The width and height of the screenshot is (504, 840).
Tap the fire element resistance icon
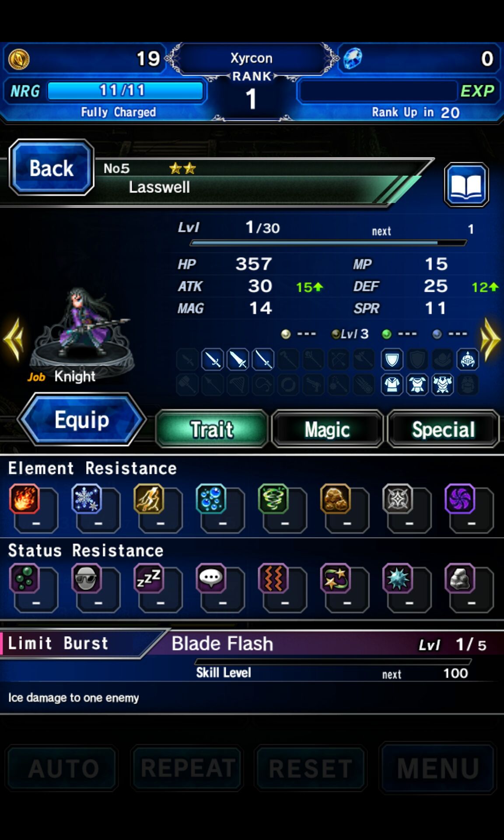click(24, 499)
